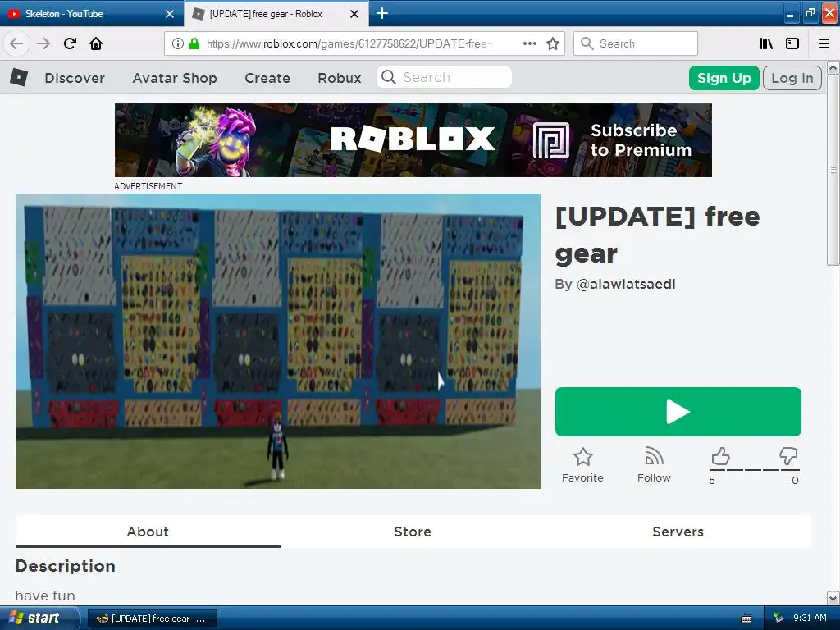The image size is (840, 630).
Task: Click the Description heading
Action: coord(66,566)
